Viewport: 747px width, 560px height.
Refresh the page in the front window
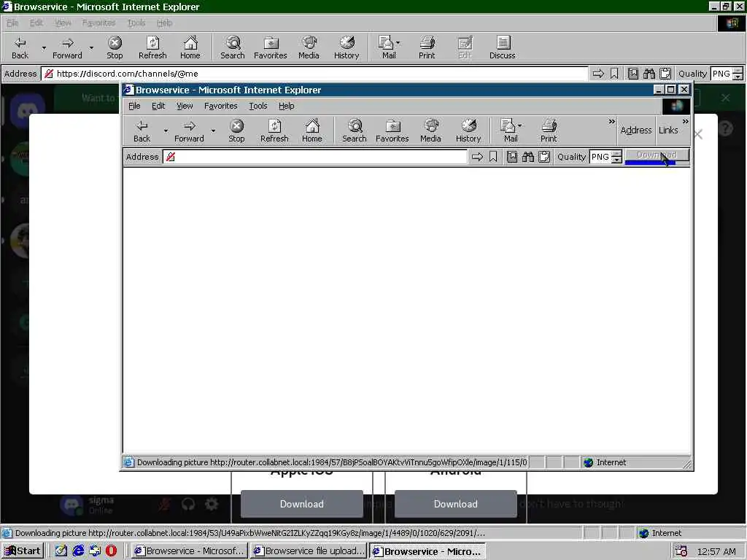click(274, 131)
